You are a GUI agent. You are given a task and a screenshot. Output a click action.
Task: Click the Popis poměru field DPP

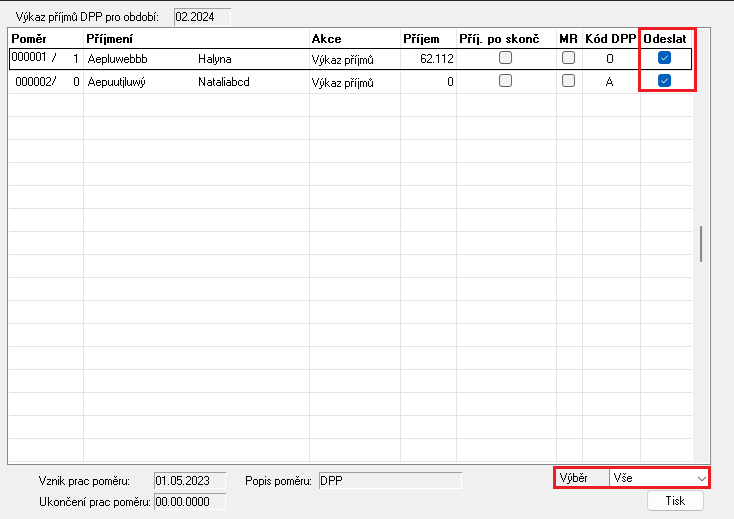pyautogui.click(x=390, y=481)
